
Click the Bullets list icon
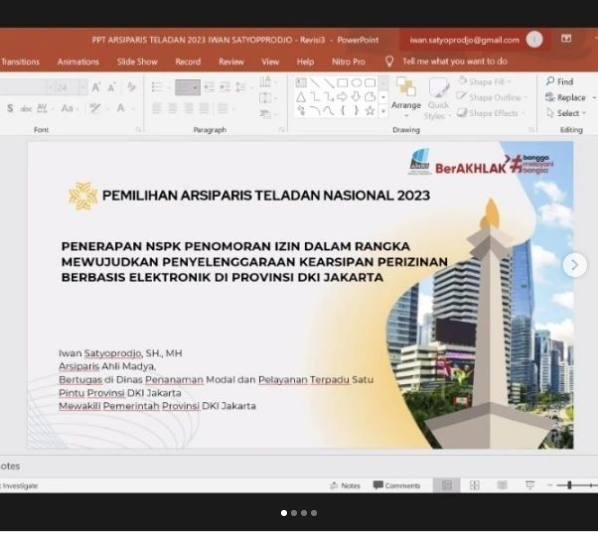click(x=157, y=87)
